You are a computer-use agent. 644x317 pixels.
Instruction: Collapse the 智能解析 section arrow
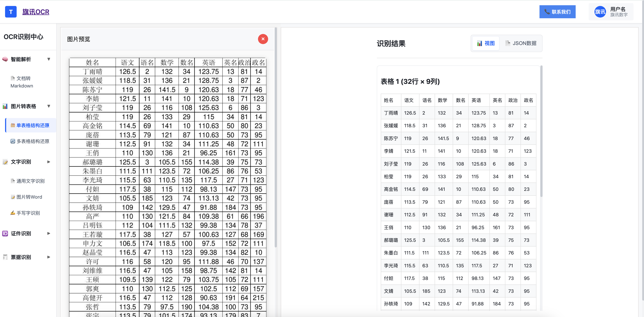point(49,59)
